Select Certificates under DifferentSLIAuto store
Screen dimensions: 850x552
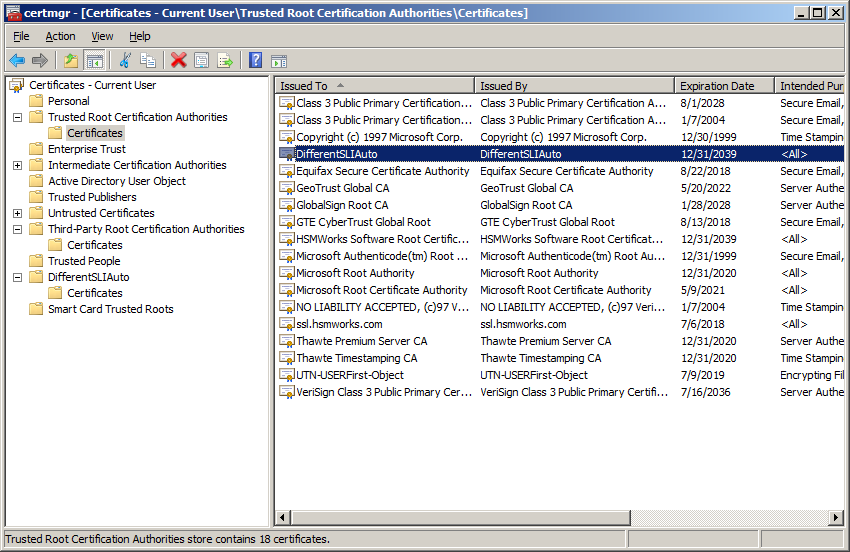coord(95,293)
